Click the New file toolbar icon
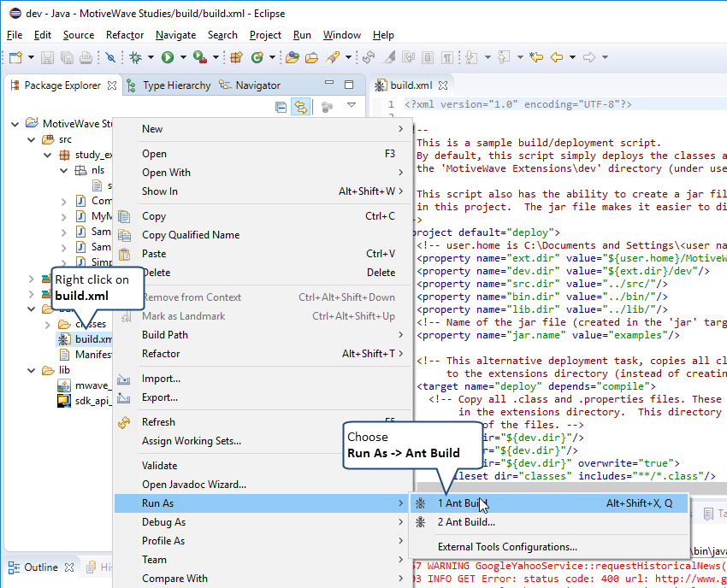The height and width of the screenshot is (588, 727). [x=15, y=57]
